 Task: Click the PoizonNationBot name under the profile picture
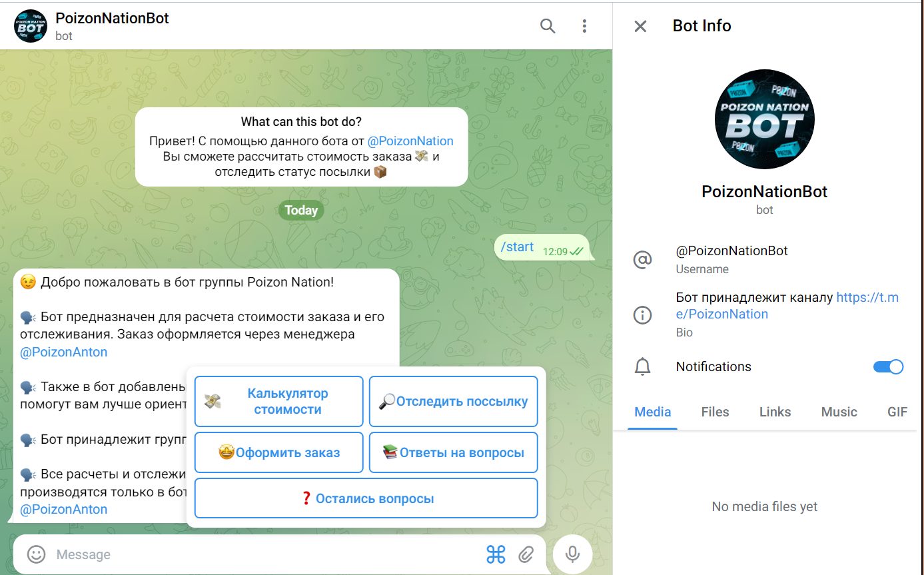pyautogui.click(x=765, y=192)
